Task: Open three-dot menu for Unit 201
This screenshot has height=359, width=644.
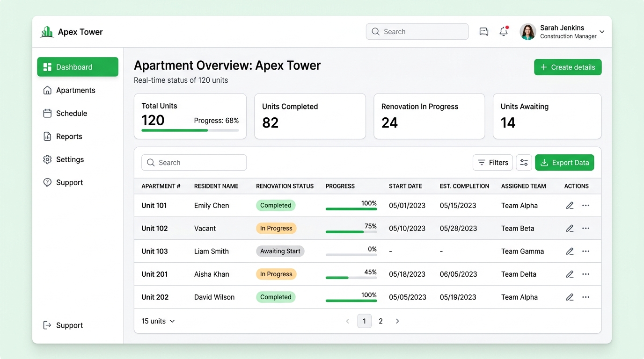Action: pyautogui.click(x=585, y=274)
